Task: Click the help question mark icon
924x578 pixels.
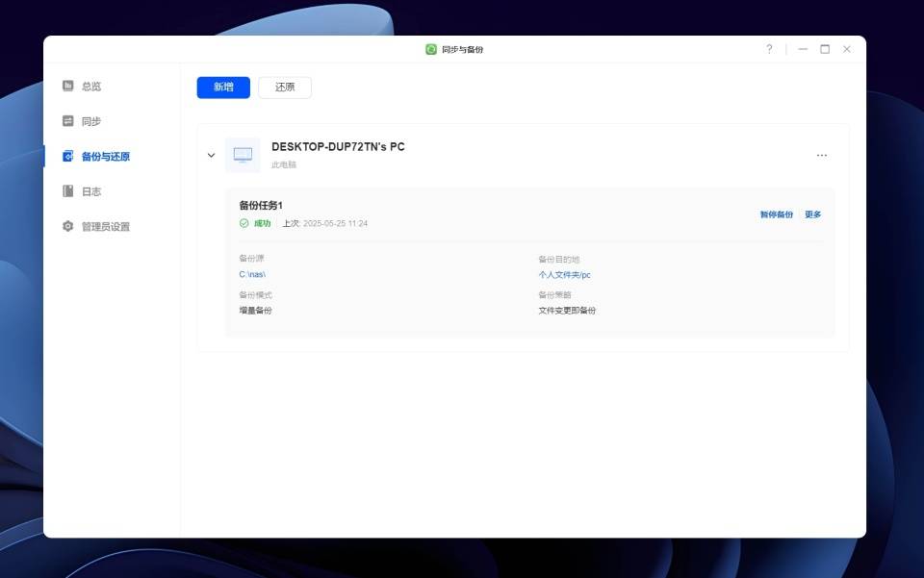Action: [769, 49]
